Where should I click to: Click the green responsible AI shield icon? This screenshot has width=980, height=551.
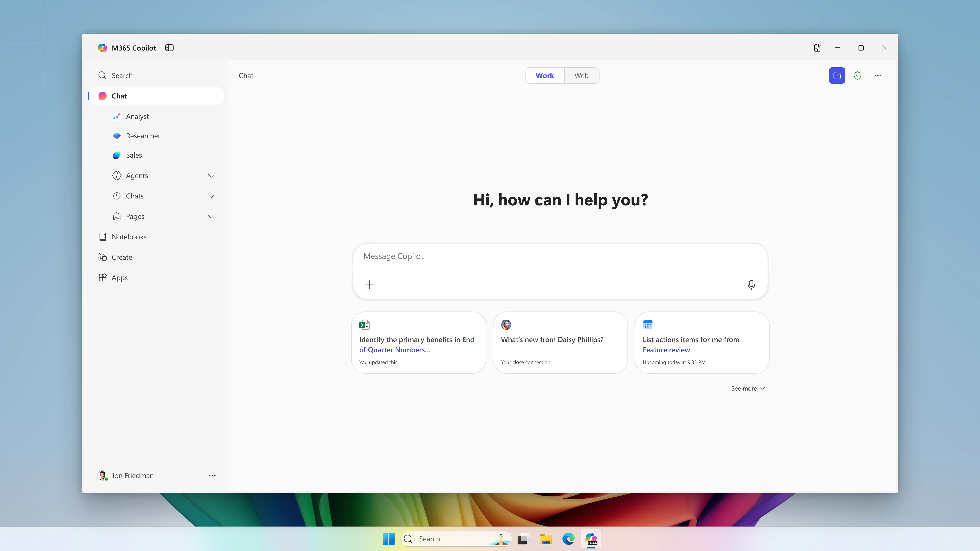pos(857,75)
